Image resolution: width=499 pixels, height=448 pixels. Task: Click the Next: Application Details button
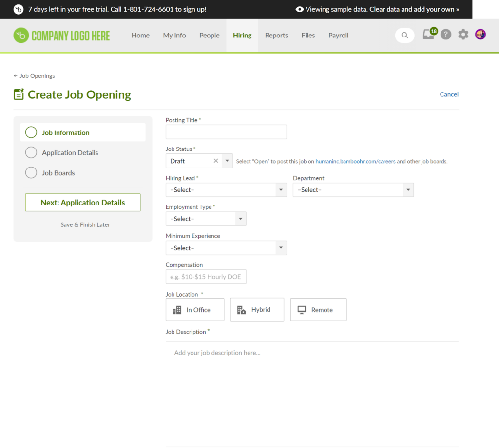point(82,202)
